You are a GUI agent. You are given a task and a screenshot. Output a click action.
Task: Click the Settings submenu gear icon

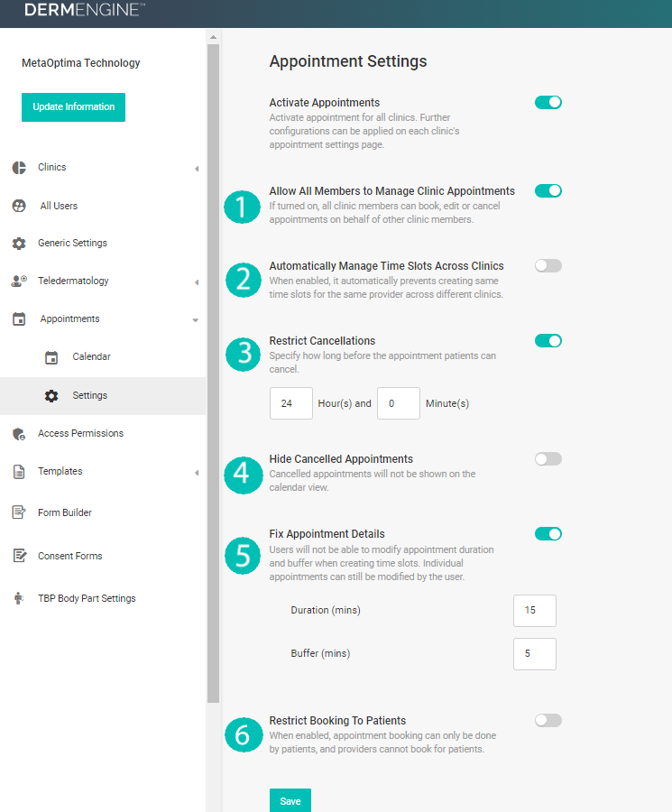pos(51,396)
